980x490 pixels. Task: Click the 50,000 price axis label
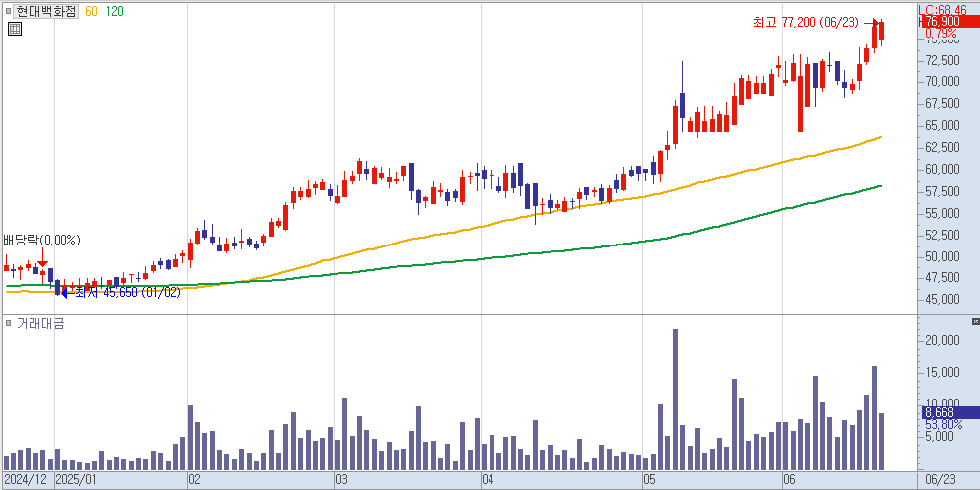click(x=942, y=255)
